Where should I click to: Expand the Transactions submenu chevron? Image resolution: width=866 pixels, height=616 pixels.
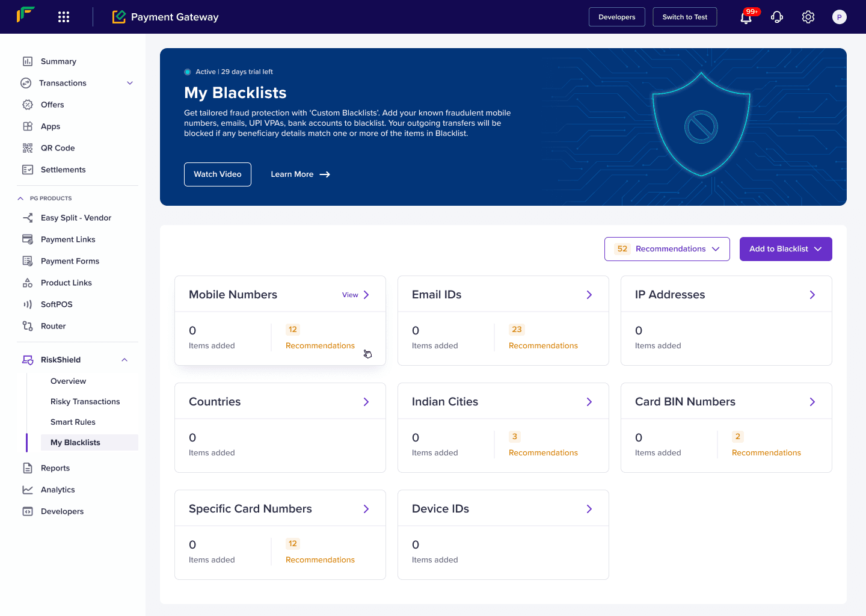point(130,83)
